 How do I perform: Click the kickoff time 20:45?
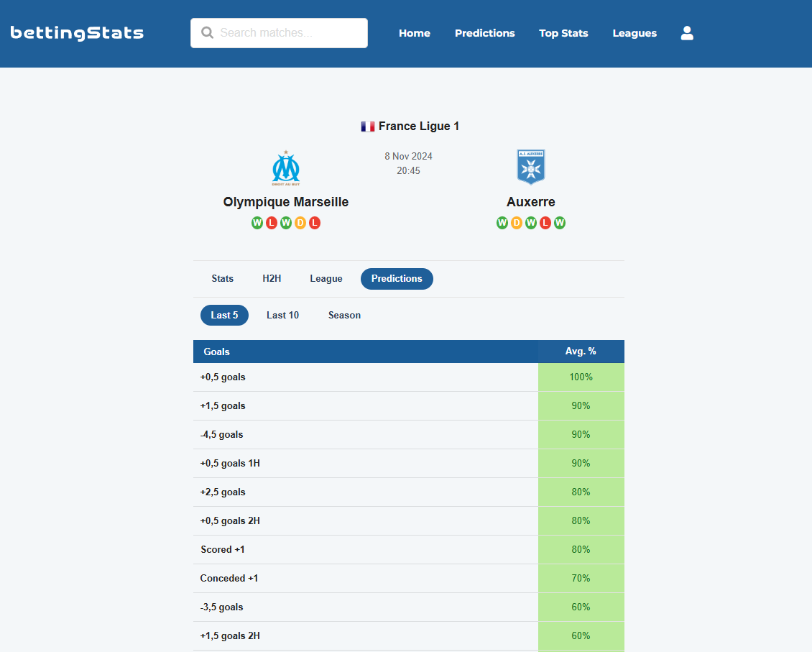408,171
